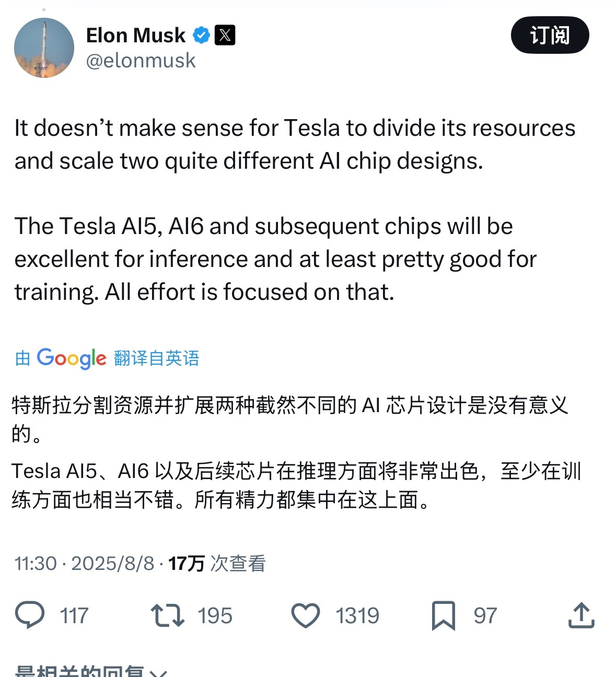Open the 195 reposts count
This screenshot has width=616, height=677.
(215, 616)
